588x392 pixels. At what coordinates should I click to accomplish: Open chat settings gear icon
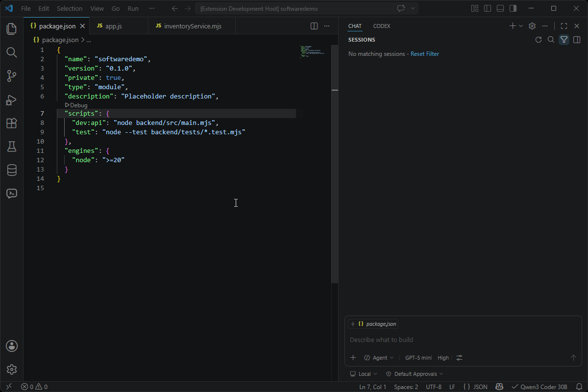[x=532, y=26]
